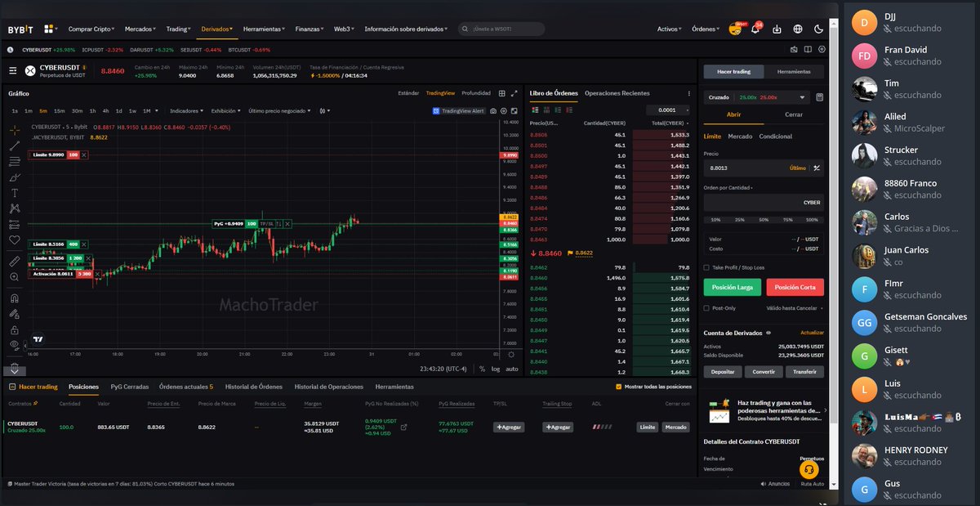Image resolution: width=980 pixels, height=506 pixels.
Task: Click the Depositar button
Action: pyautogui.click(x=722, y=372)
